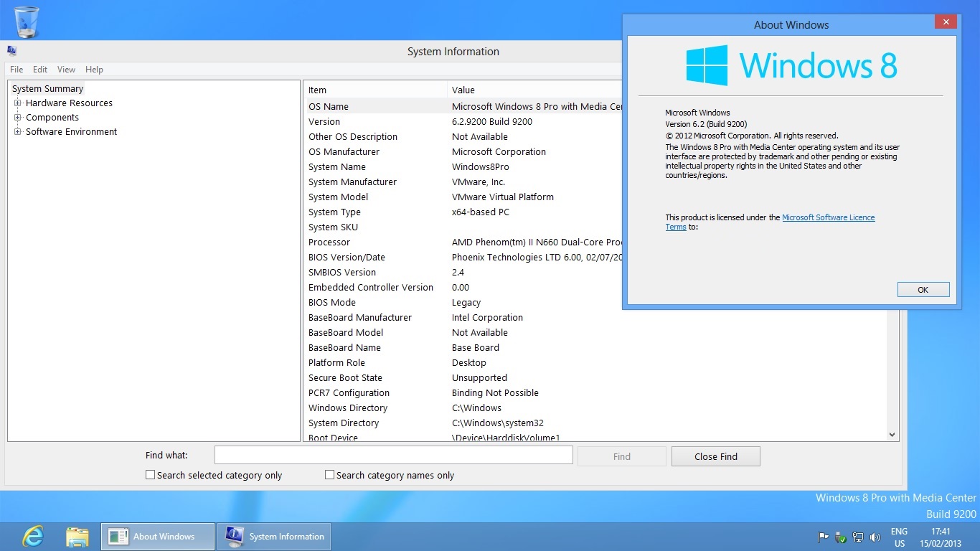Screen dimensions: 980x551
Task: Select the BIOS Mode row
Action: [463, 302]
